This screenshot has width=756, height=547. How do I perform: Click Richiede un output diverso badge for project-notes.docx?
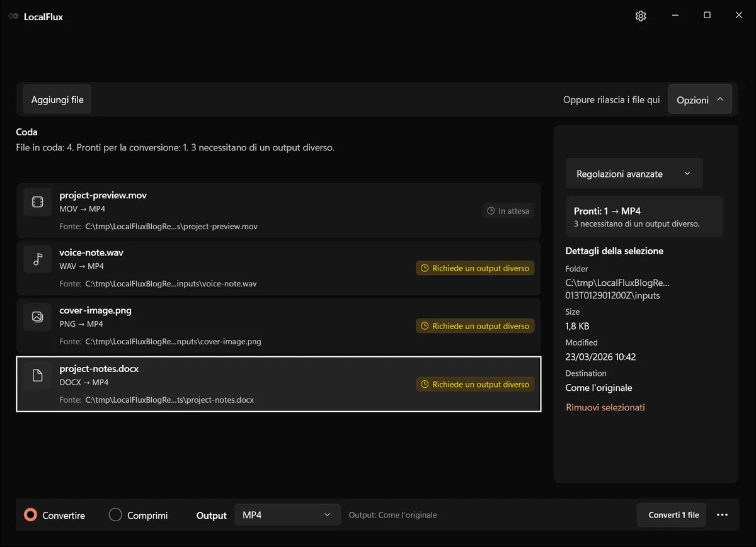tap(475, 384)
